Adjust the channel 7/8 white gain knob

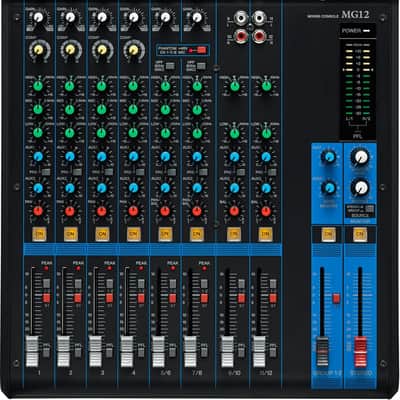197,17
